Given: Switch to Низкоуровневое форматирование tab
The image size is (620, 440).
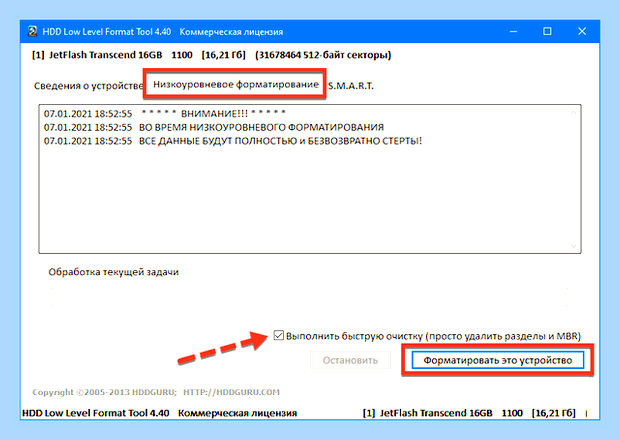Looking at the screenshot, I should [236, 84].
